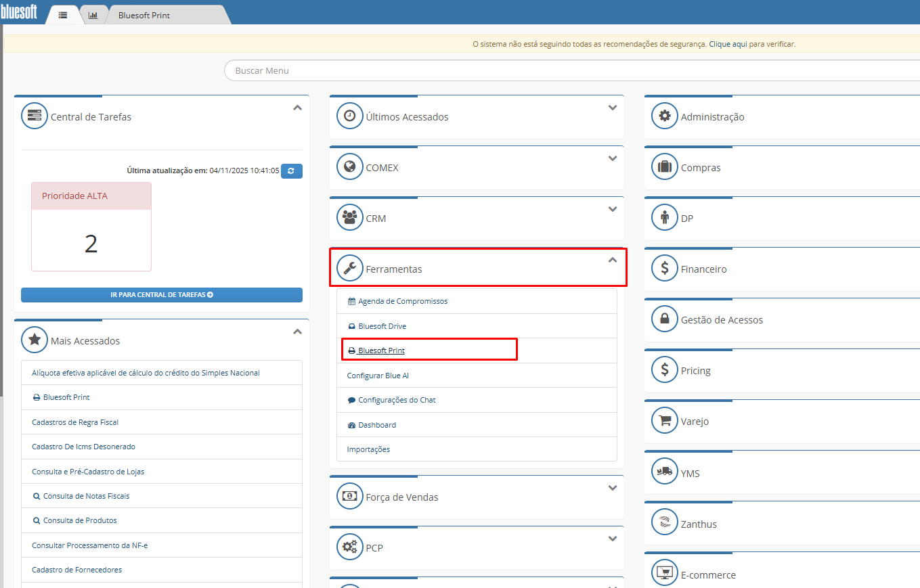920x588 pixels.
Task: Click the Administração gear icon
Action: click(x=664, y=116)
